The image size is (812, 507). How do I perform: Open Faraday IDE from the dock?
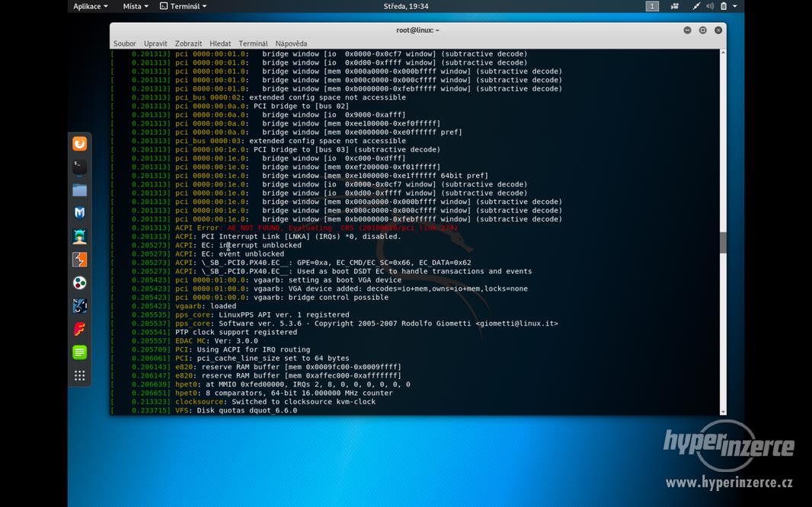79,329
